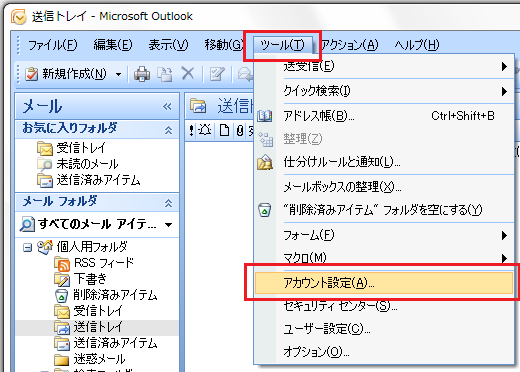Expand the フォーム(F) submenu
The image size is (520, 372).
click(x=504, y=236)
